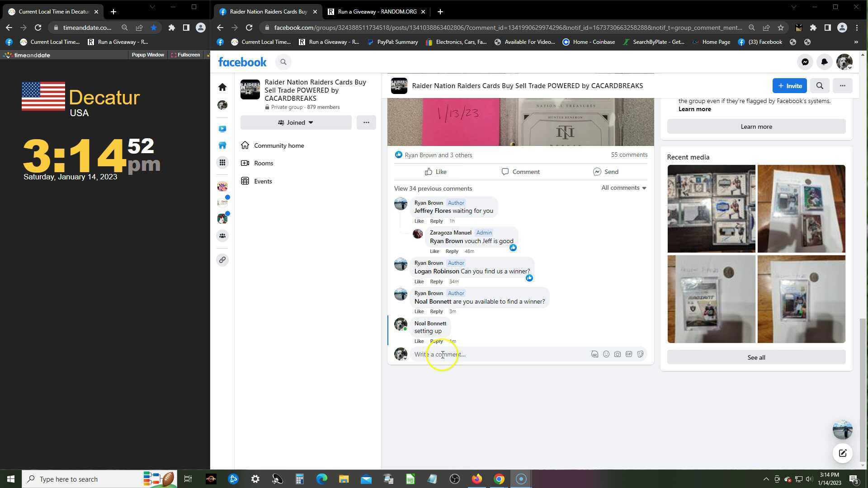Open emoji picker in comment box
Image resolution: width=868 pixels, height=488 pixels.
(606, 354)
